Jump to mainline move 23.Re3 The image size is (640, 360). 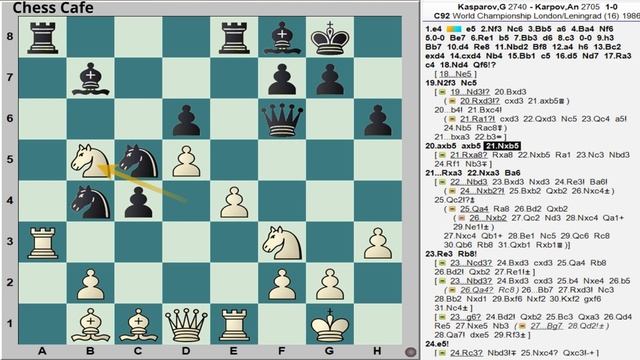(x=439, y=254)
